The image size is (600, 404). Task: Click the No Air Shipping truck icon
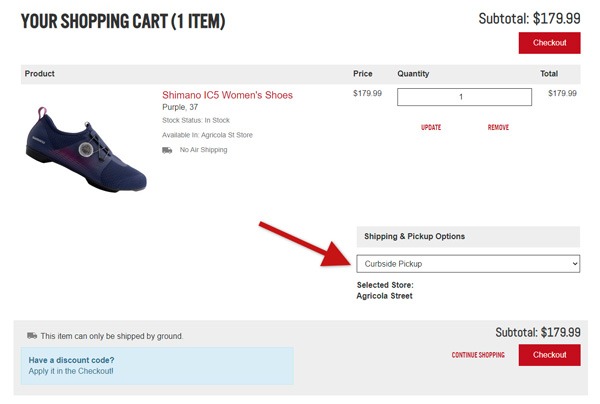coord(167,150)
